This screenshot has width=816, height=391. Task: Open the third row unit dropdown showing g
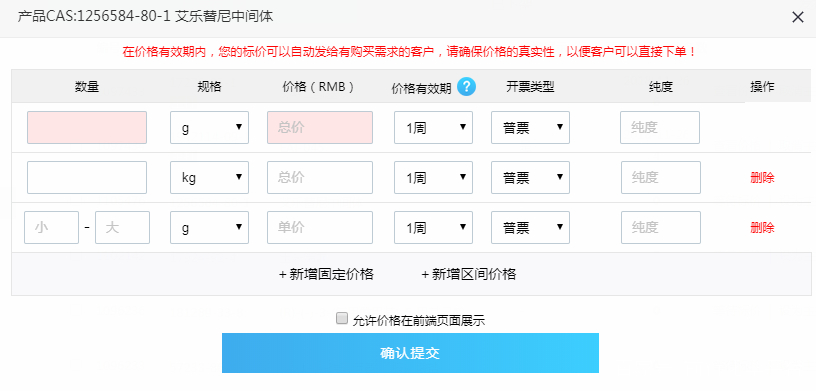pyautogui.click(x=209, y=228)
